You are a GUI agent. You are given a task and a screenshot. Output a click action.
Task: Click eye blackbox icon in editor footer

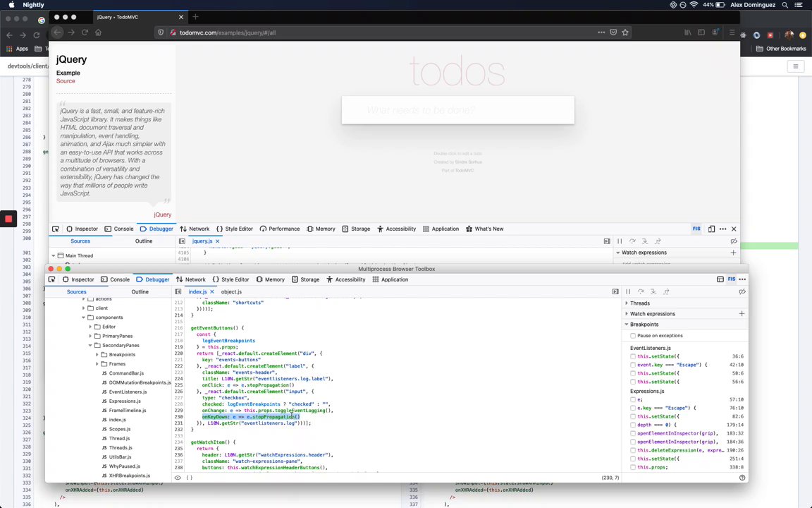coord(178,478)
